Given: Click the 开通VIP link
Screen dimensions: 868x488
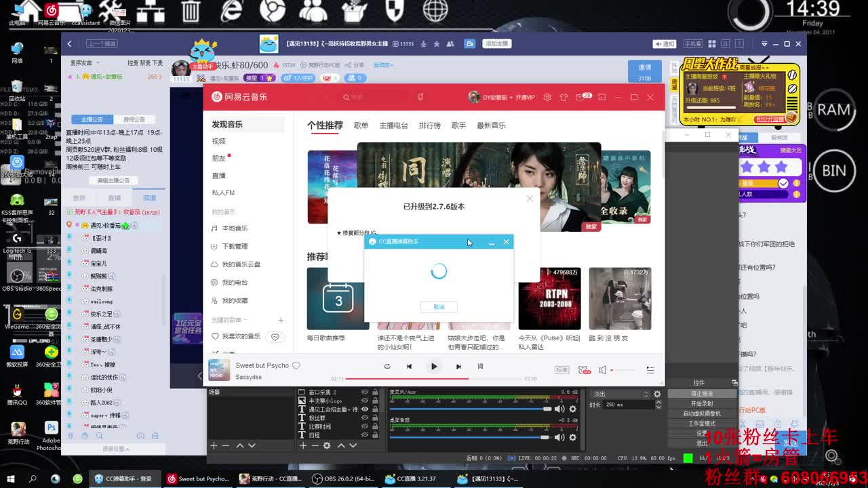Looking at the screenshot, I should click(525, 98).
